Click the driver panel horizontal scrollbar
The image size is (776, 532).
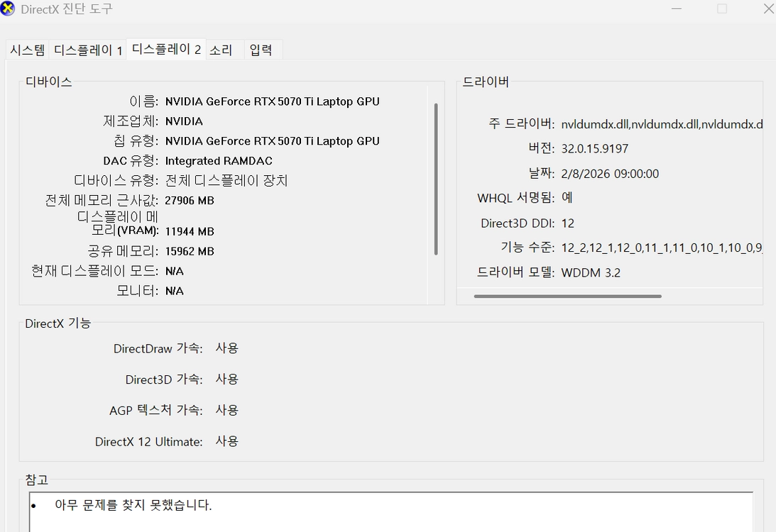[x=568, y=297]
